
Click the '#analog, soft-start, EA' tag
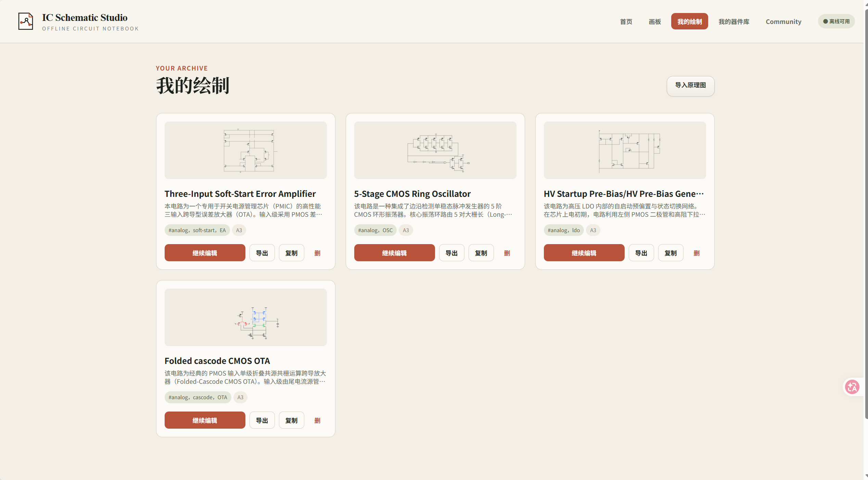[197, 230]
